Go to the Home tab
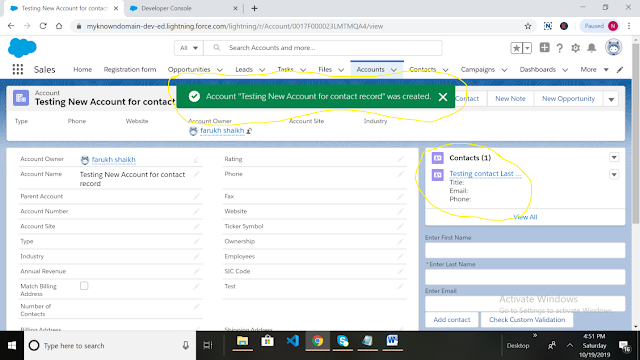The width and height of the screenshot is (640, 360). click(x=82, y=69)
